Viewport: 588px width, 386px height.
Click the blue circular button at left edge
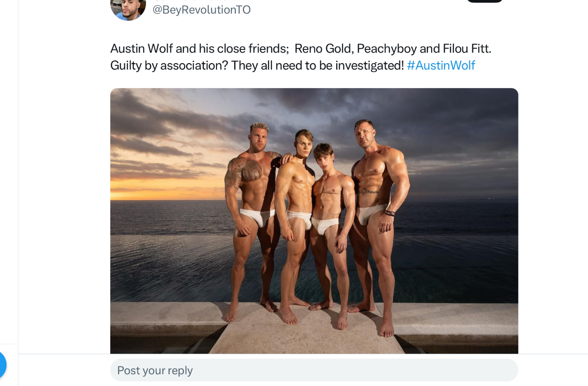(1, 364)
